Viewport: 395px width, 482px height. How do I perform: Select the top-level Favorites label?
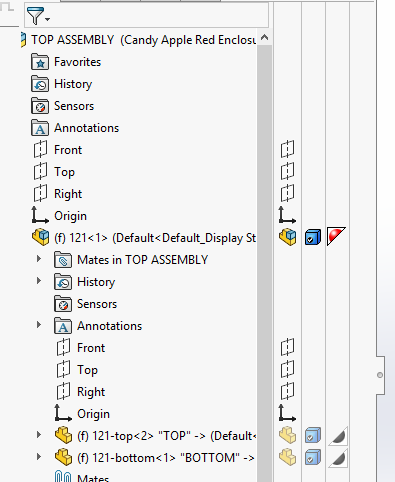pyautogui.click(x=77, y=62)
